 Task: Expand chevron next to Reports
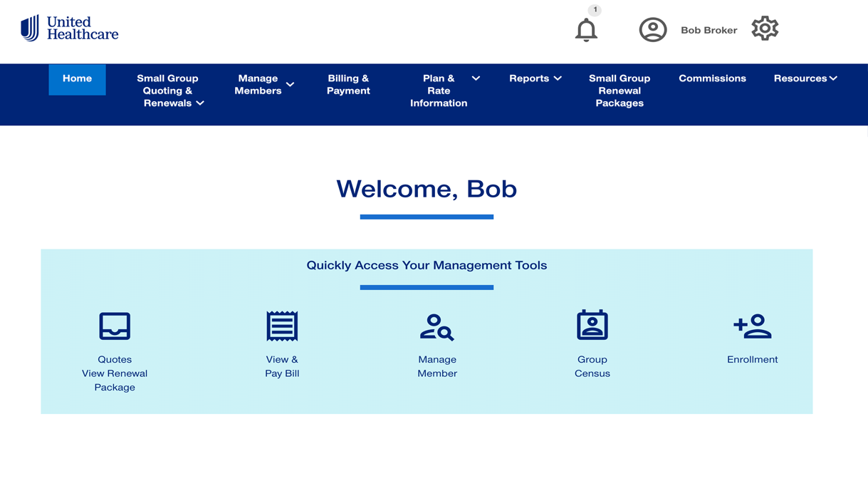[558, 78]
